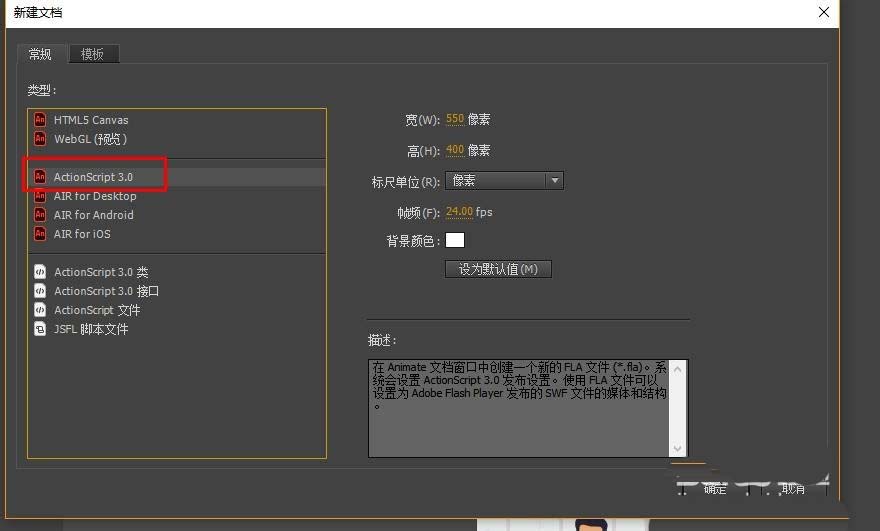The height and width of the screenshot is (531, 880).
Task: Click the 取消 button
Action: point(792,488)
